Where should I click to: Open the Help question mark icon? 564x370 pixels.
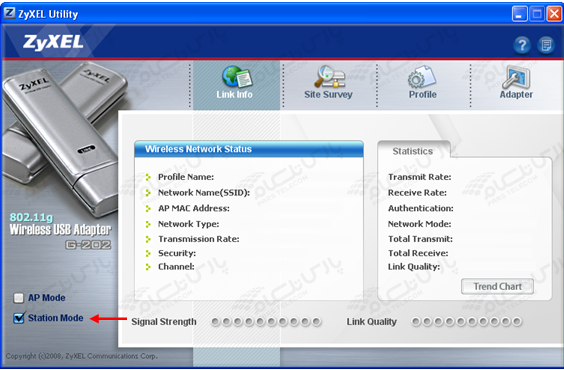point(522,45)
